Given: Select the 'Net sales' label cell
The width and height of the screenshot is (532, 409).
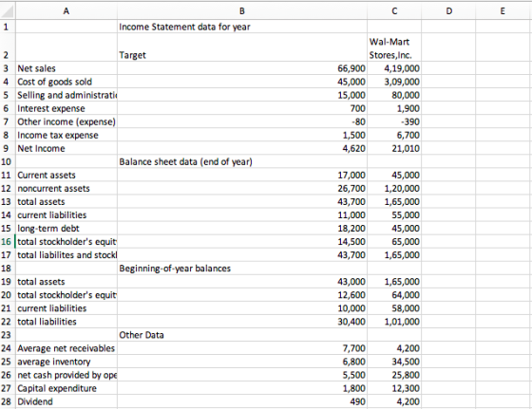Looking at the screenshot, I should [x=66, y=68].
